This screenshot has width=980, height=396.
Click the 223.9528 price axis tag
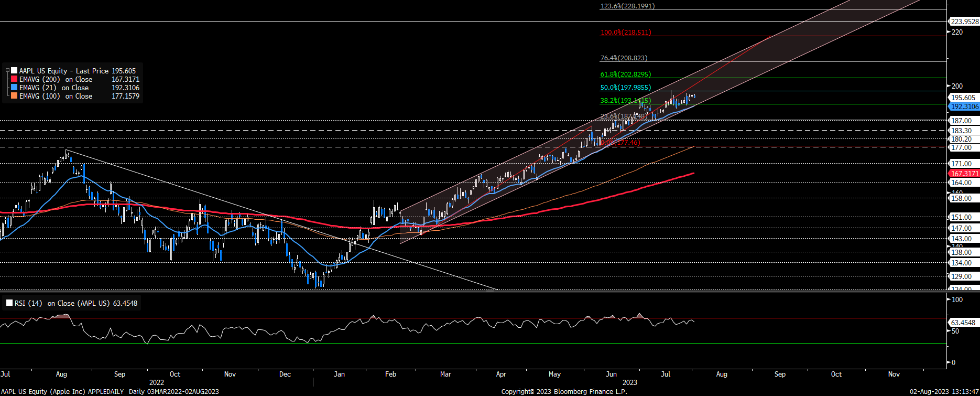tap(965, 22)
